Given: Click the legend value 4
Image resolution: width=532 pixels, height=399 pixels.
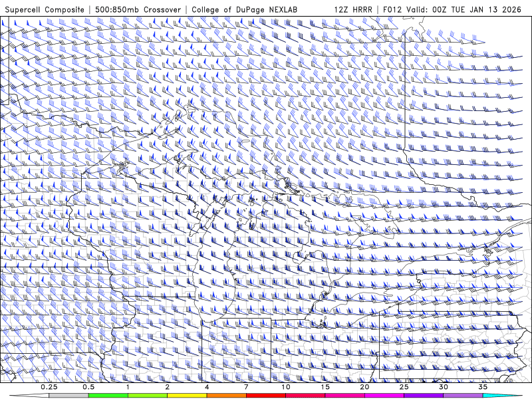Looking at the screenshot, I should (x=207, y=387).
